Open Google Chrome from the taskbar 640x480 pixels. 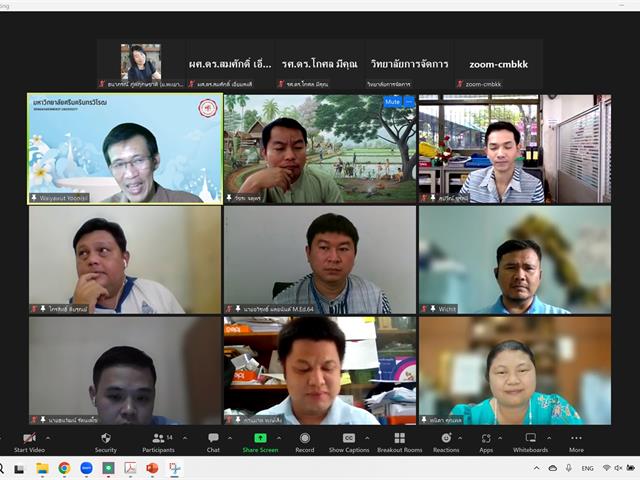[x=64, y=468]
